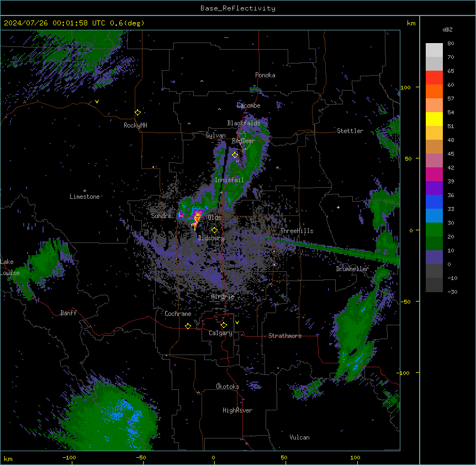Click the Didsbury city label
Screen dimensions: 476x465
[211, 238]
